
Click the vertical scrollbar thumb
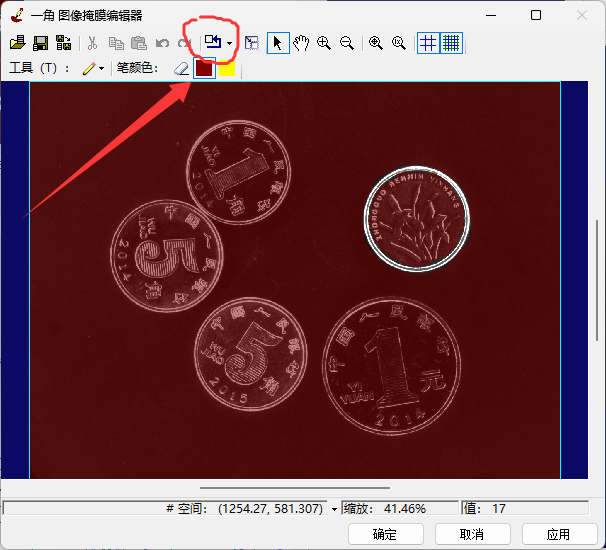point(597,281)
